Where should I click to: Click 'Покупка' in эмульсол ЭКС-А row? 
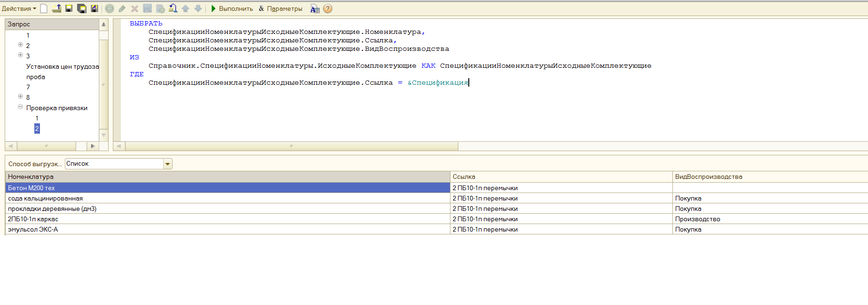click(770, 229)
